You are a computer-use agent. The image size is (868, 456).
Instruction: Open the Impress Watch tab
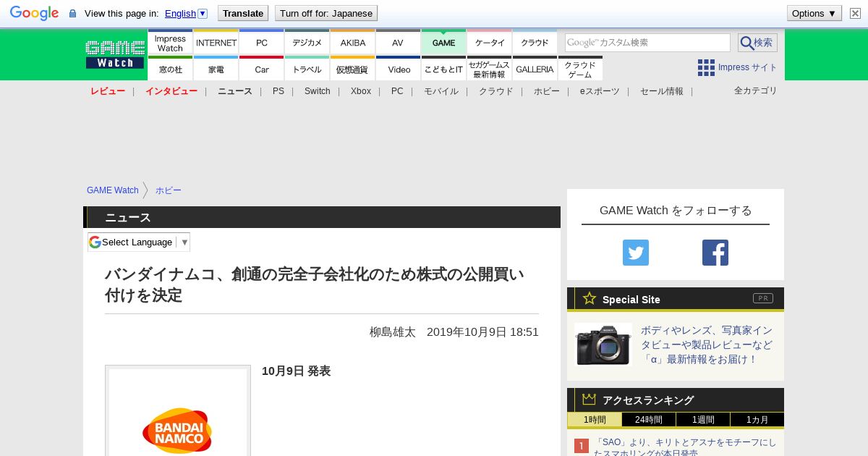tap(170, 43)
